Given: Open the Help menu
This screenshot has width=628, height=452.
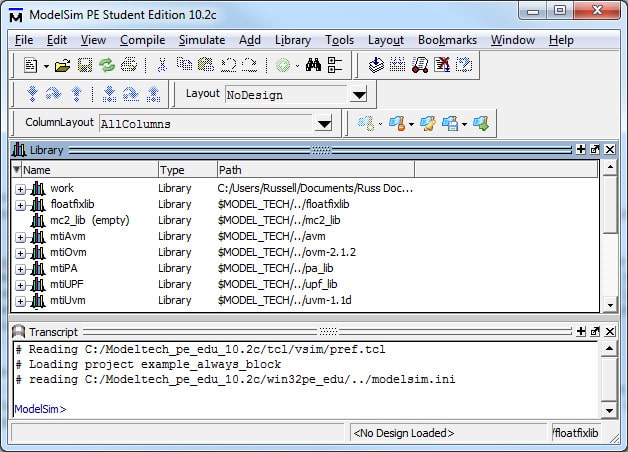Looking at the screenshot, I should (561, 40).
